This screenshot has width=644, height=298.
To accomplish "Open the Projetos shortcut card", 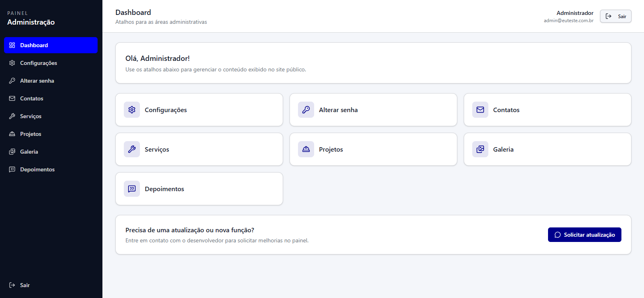I will click(373, 149).
